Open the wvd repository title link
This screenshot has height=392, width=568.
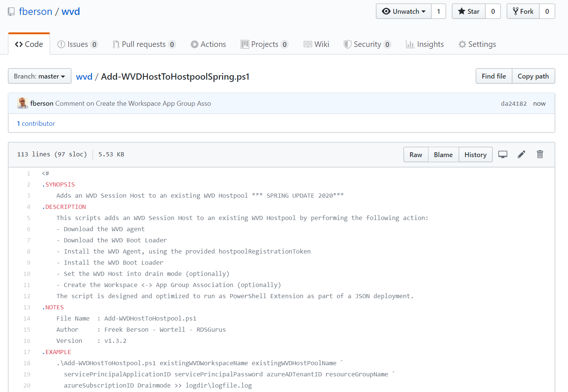[71, 12]
